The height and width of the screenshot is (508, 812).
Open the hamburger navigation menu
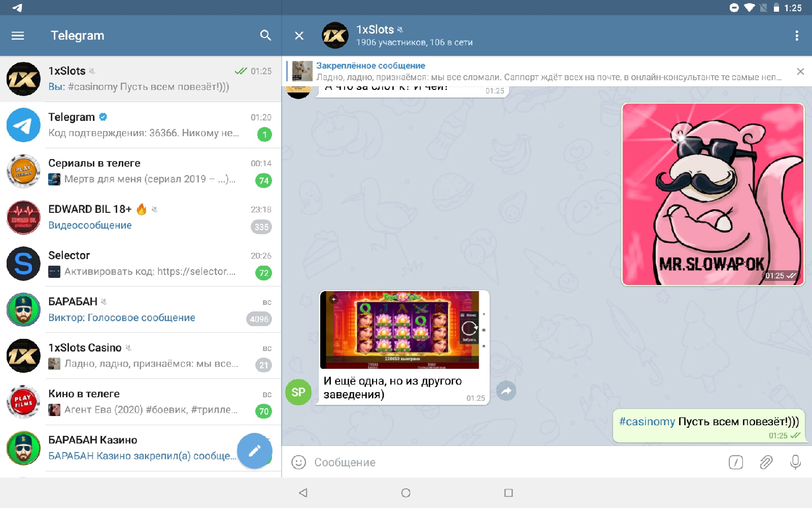pos(18,36)
